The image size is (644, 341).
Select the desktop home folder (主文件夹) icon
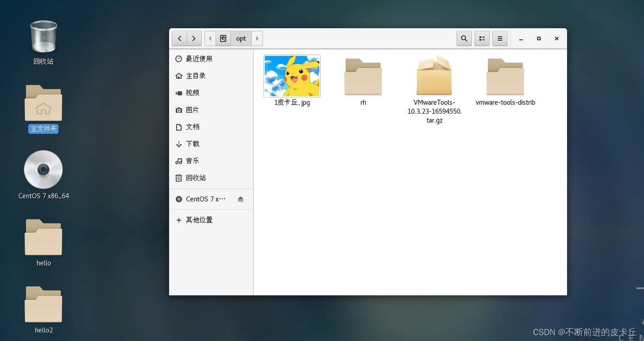43,103
